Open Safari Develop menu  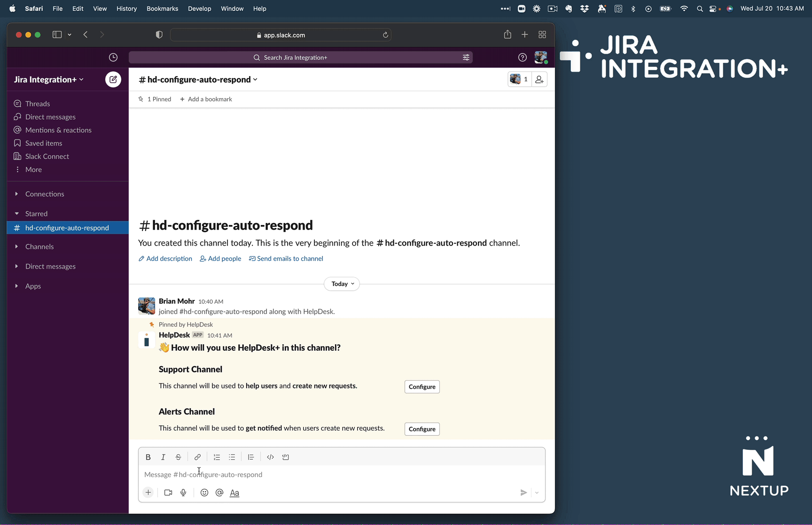199,8
